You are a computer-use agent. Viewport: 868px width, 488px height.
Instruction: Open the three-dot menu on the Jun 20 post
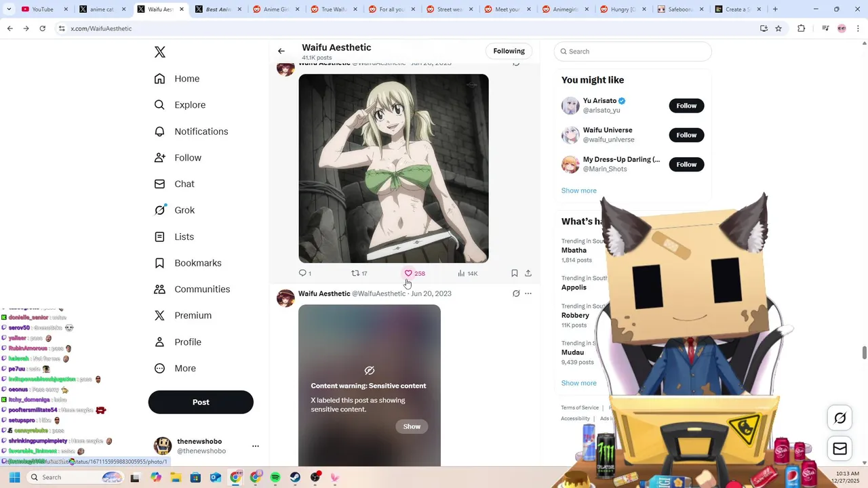click(528, 293)
